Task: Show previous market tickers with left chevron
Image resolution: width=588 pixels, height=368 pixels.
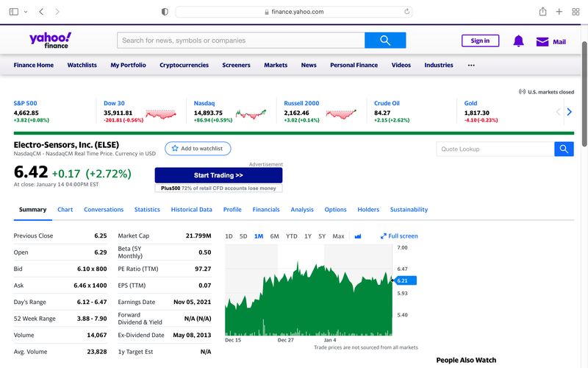Action: (x=559, y=112)
